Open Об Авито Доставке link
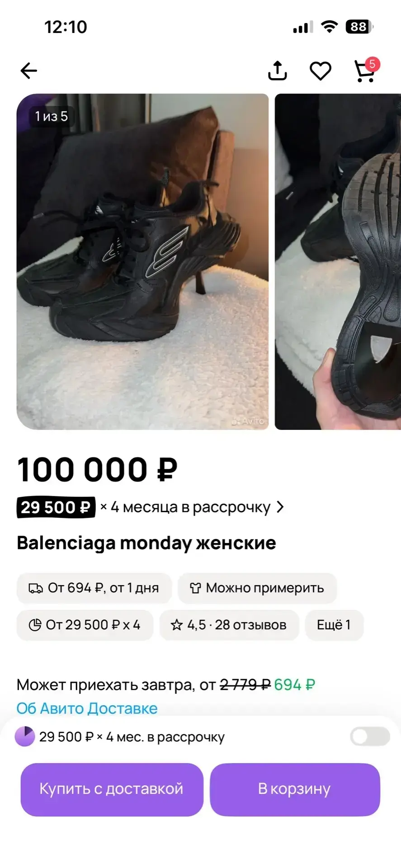The image size is (401, 868). point(87,708)
